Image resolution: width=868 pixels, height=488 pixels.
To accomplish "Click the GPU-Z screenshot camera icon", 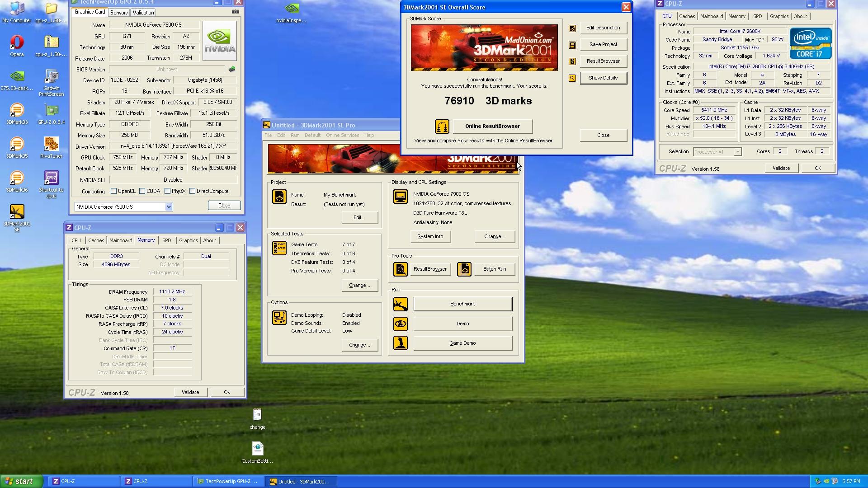I will pyautogui.click(x=235, y=12).
